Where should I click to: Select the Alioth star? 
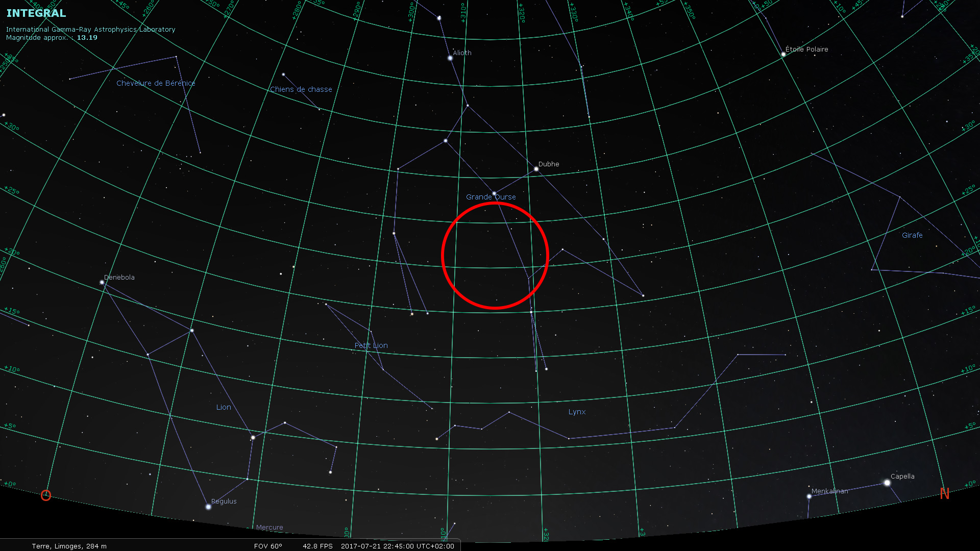[450, 58]
